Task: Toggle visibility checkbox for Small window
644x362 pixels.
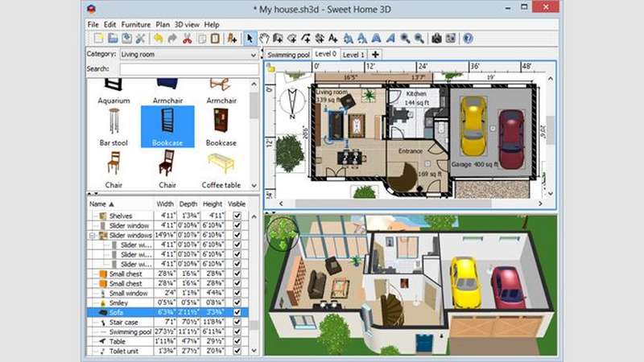Action: pyautogui.click(x=237, y=293)
